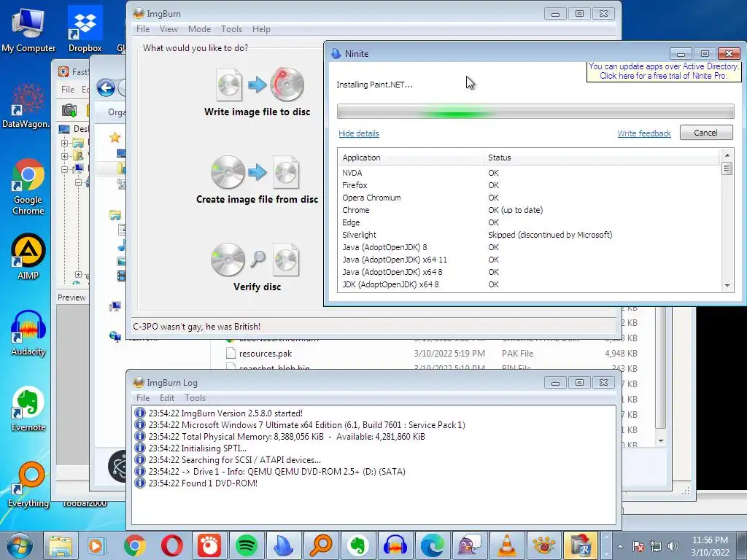Go back in the Explorer window
Viewport: 747px width, 560px height.
(x=106, y=87)
